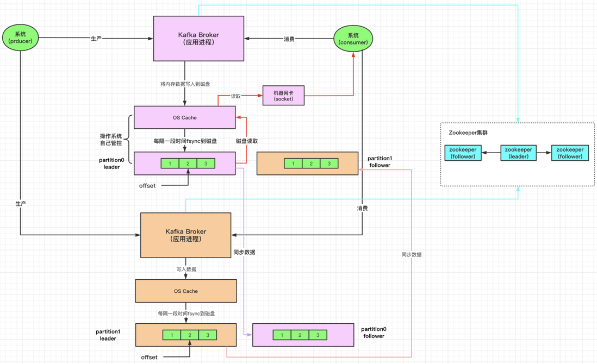597x364 pixels.
Task: Select the 机器网卡 (socket) box
Action: 284,96
